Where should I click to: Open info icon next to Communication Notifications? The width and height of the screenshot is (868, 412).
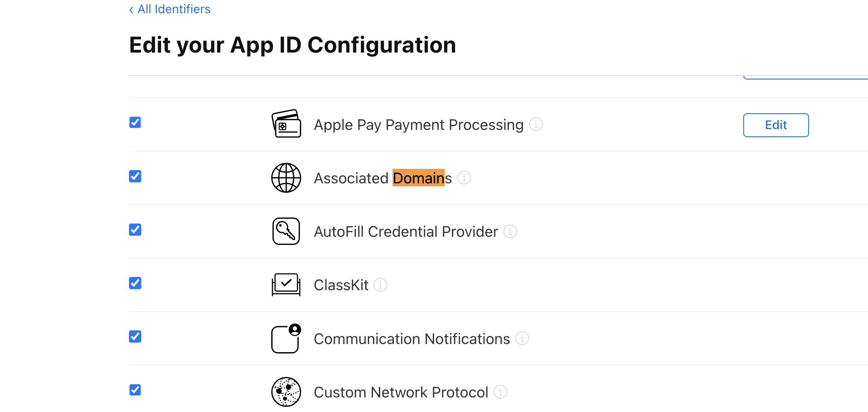coord(522,338)
